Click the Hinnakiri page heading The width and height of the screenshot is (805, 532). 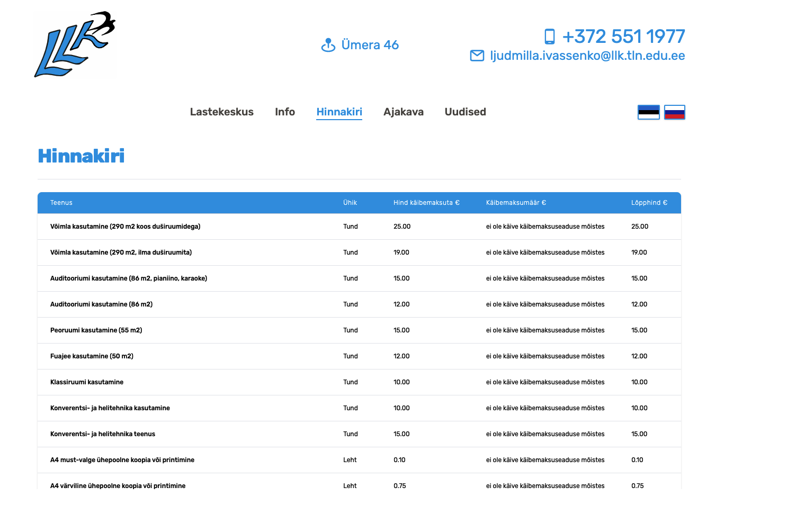pos(81,156)
